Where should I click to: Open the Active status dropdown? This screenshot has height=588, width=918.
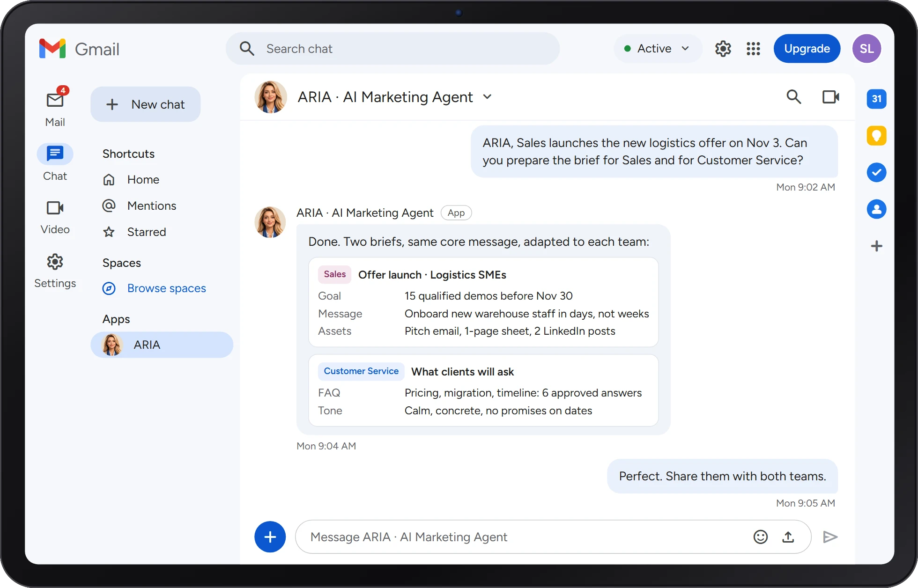click(658, 49)
